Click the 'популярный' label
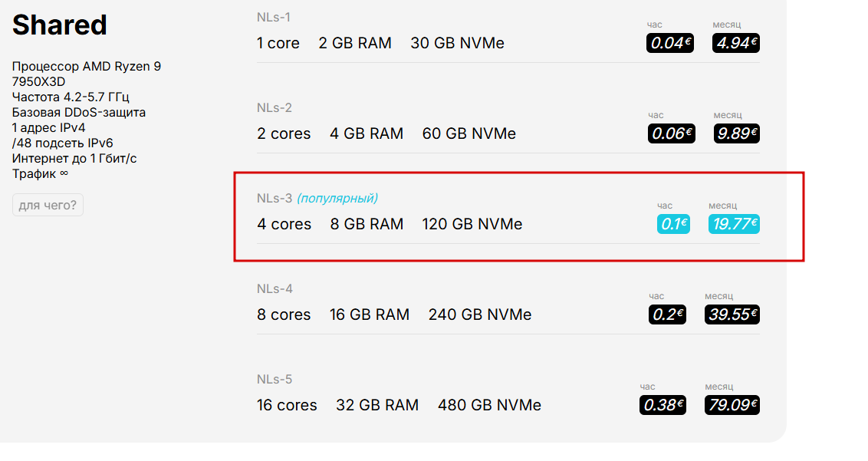 point(337,198)
